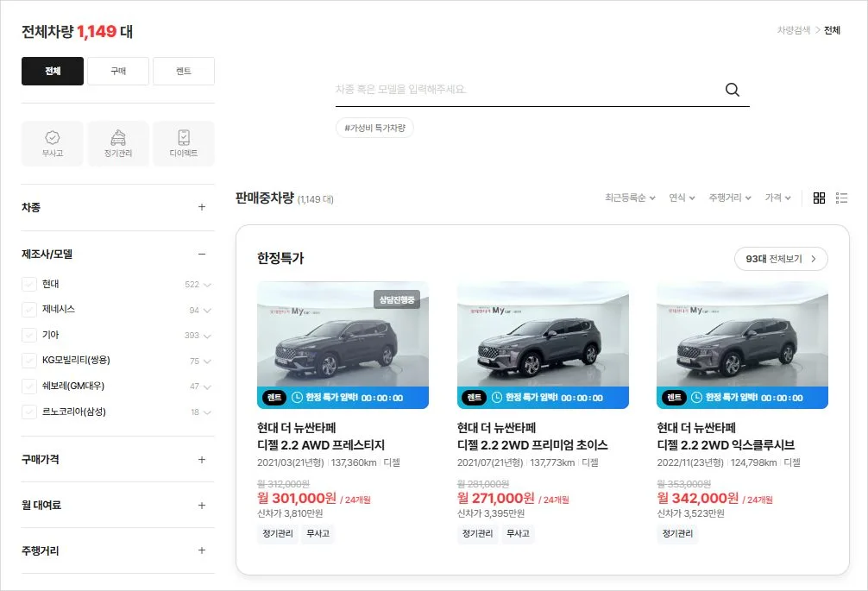Switch to the 구매 tab
Screen dimensions: 868x591
(x=117, y=71)
